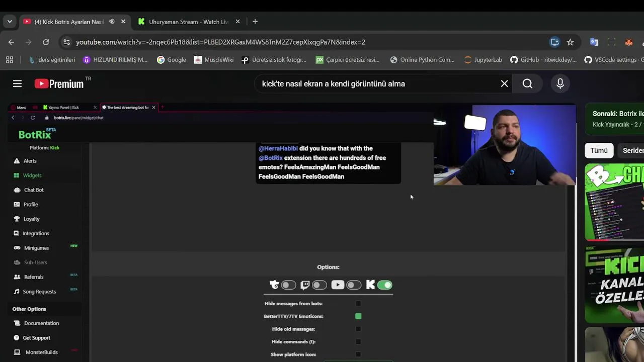Open the Google Translate extension
Image resolution: width=644 pixels, height=362 pixels.
click(594, 42)
